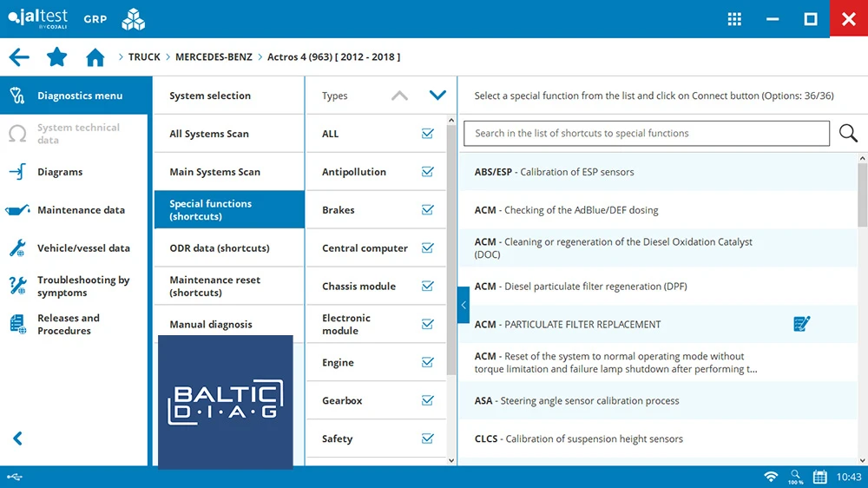
Task: Click the 10:43 clock in status bar
Action: pos(849,477)
